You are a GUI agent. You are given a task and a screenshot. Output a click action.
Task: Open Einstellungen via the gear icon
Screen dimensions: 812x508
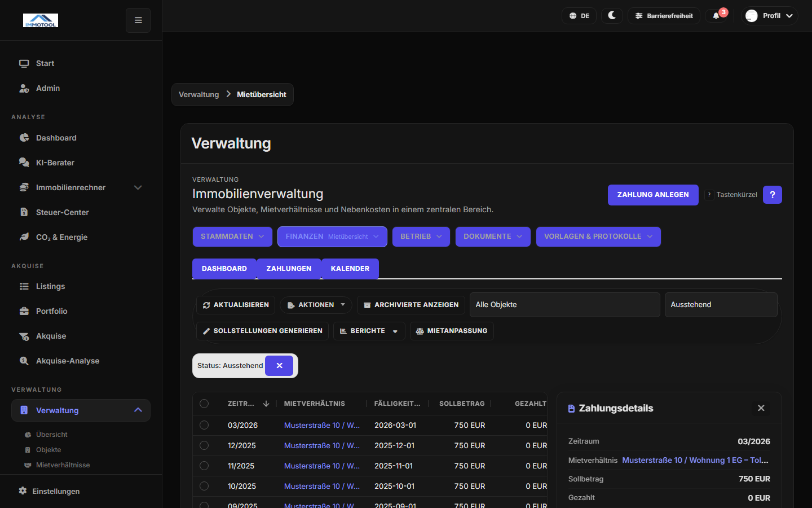pyautogui.click(x=55, y=491)
